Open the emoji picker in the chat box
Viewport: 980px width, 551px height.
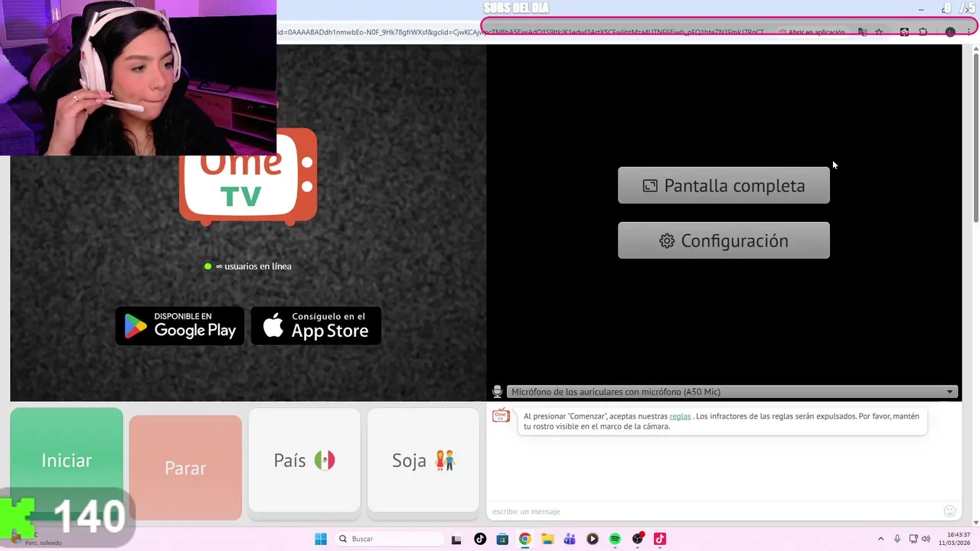pos(950,511)
